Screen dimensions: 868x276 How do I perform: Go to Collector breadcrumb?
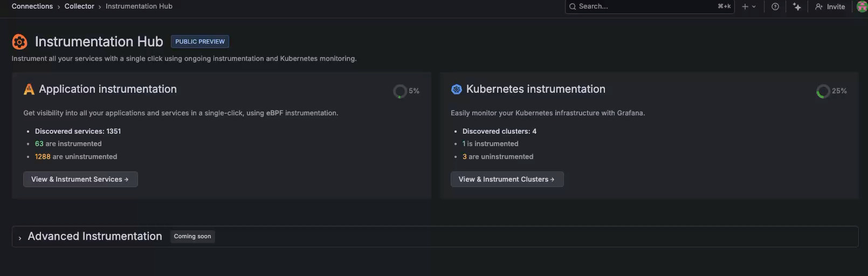[x=79, y=6]
